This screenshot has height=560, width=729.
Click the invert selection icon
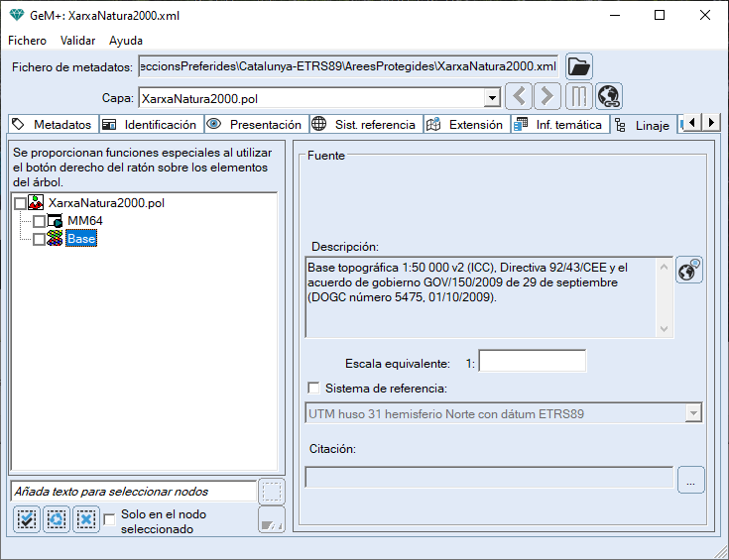57,518
